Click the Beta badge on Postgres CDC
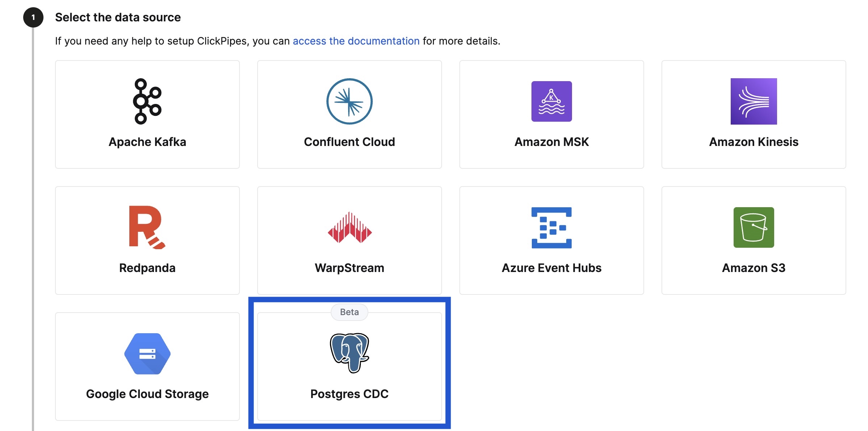 (349, 312)
